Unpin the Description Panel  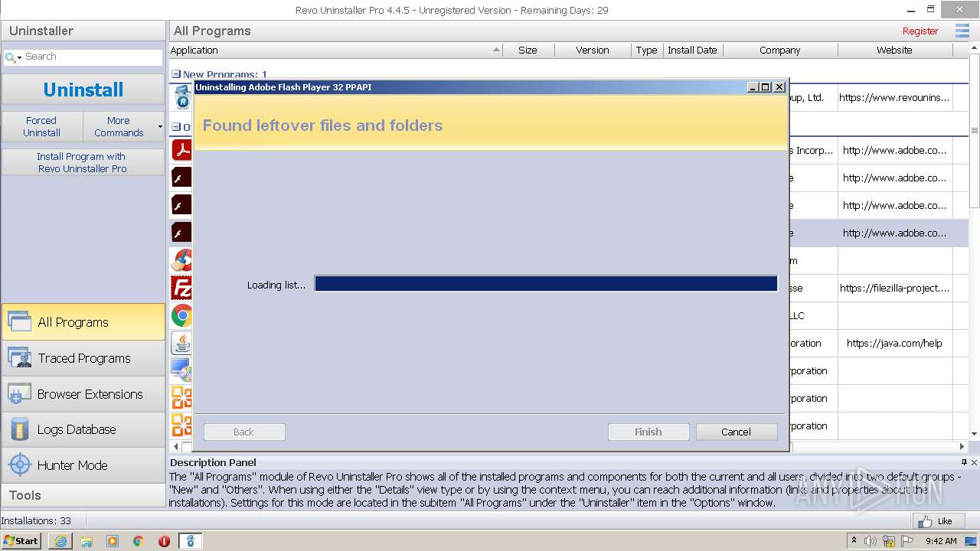(964, 462)
